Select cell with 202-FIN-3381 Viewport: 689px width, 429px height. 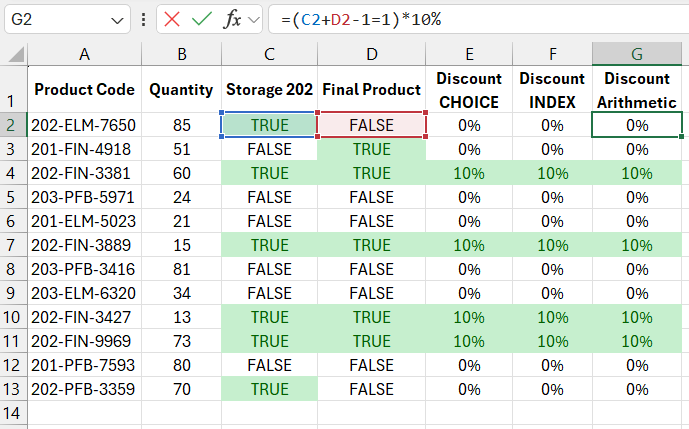(x=84, y=173)
